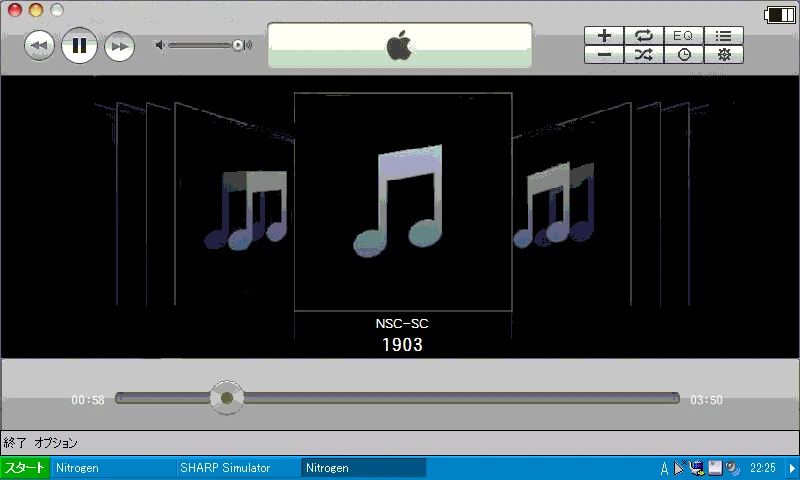Viewport: 800px width, 480px height.
Task: Click the 1903 track title
Action: [403, 345]
